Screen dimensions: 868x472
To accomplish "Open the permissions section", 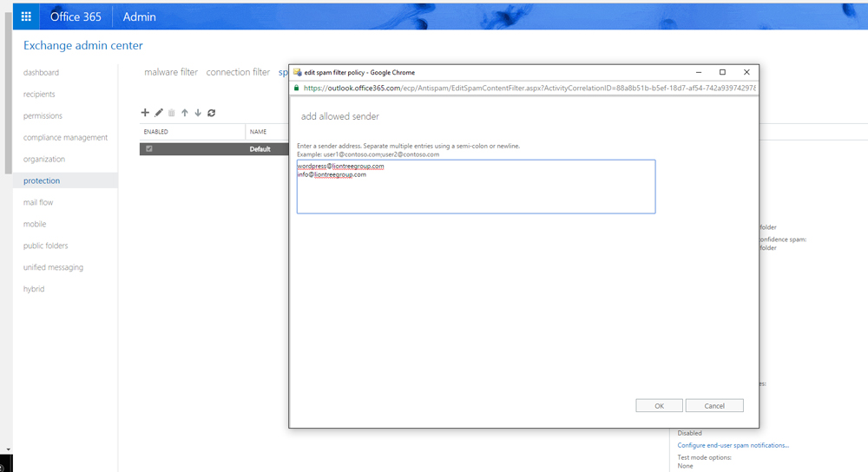I will (x=43, y=115).
